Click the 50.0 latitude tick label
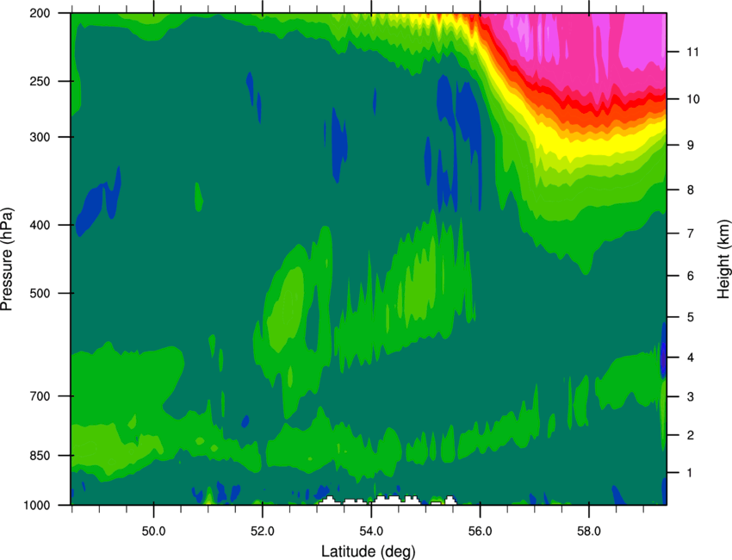This screenshot has height=560, width=732. click(153, 531)
